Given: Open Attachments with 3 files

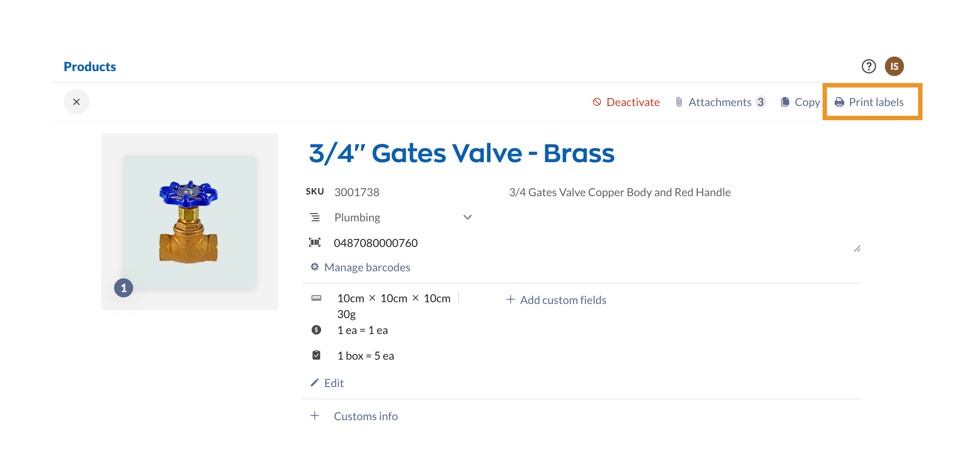Looking at the screenshot, I should (x=720, y=102).
